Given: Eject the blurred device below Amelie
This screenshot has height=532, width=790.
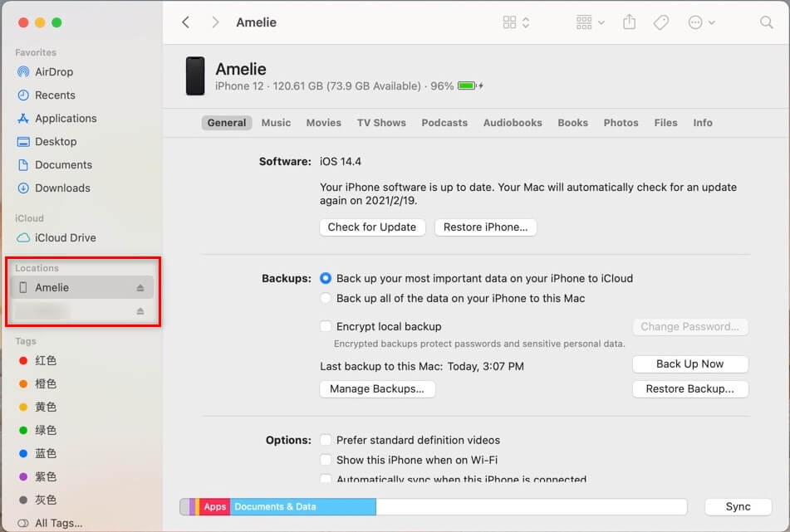Looking at the screenshot, I should 140,311.
